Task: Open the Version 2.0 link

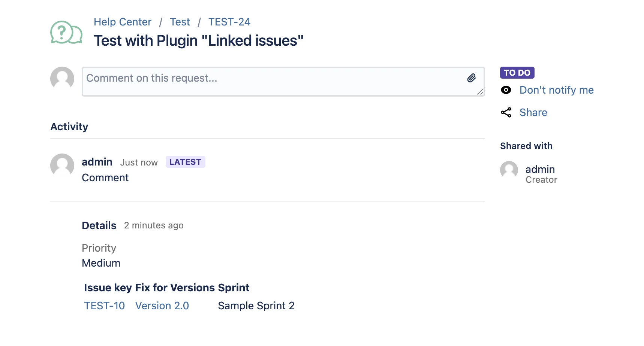Action: tap(162, 306)
